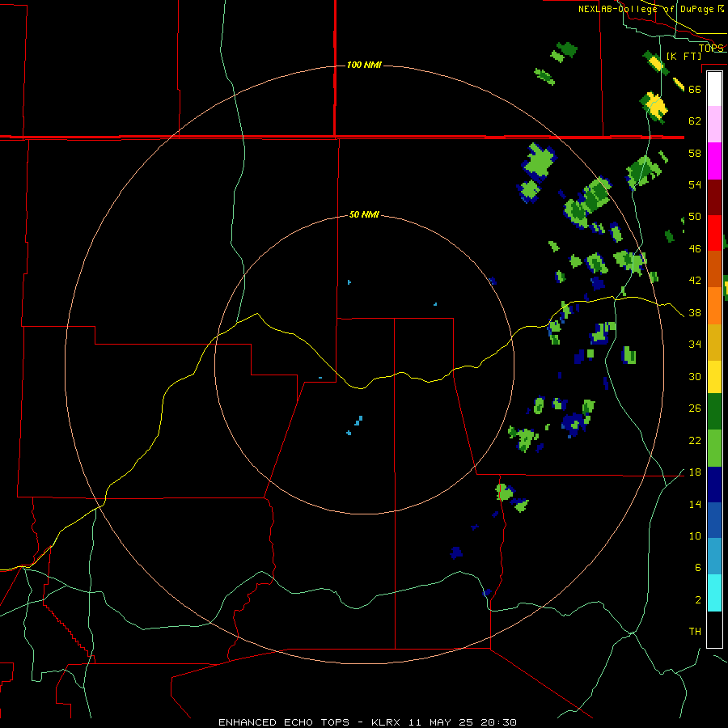Viewport: 728px width, 728px height.
Task: Select the light green legend swatch
Action: pos(714,448)
